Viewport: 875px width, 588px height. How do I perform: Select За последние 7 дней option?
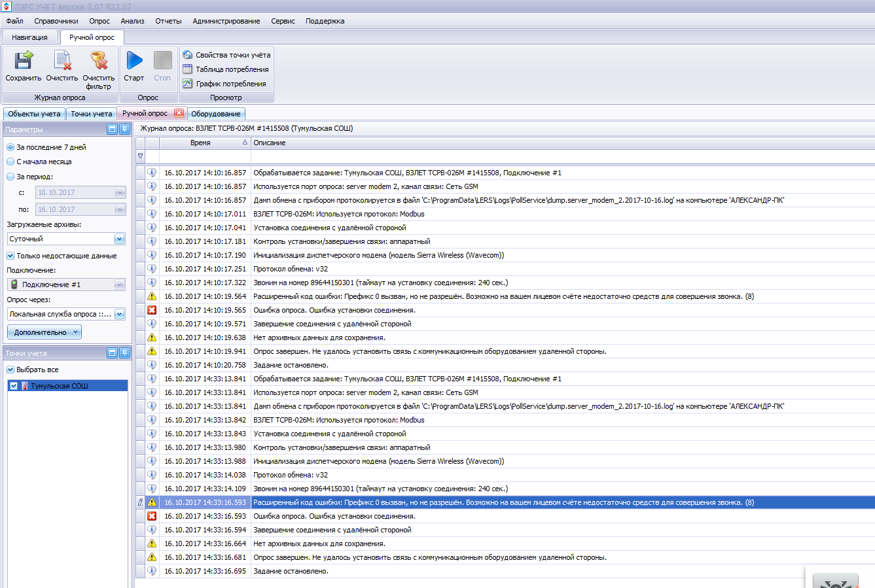coord(10,147)
